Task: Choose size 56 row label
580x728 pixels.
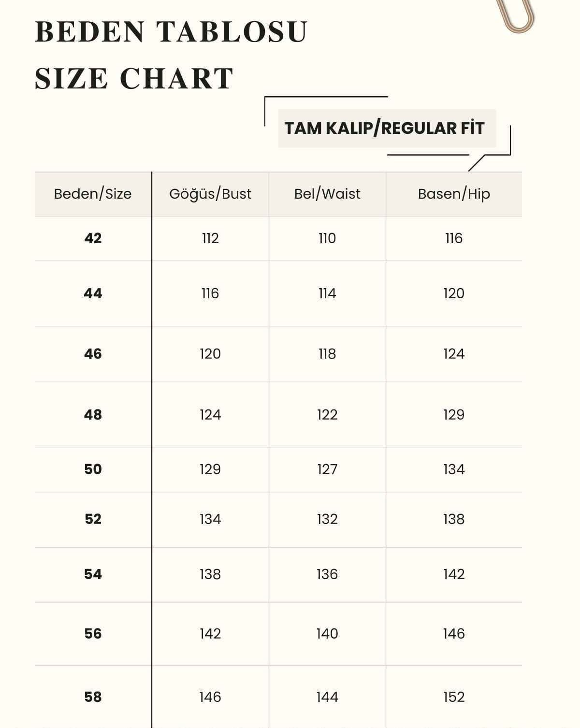Action: point(93,634)
